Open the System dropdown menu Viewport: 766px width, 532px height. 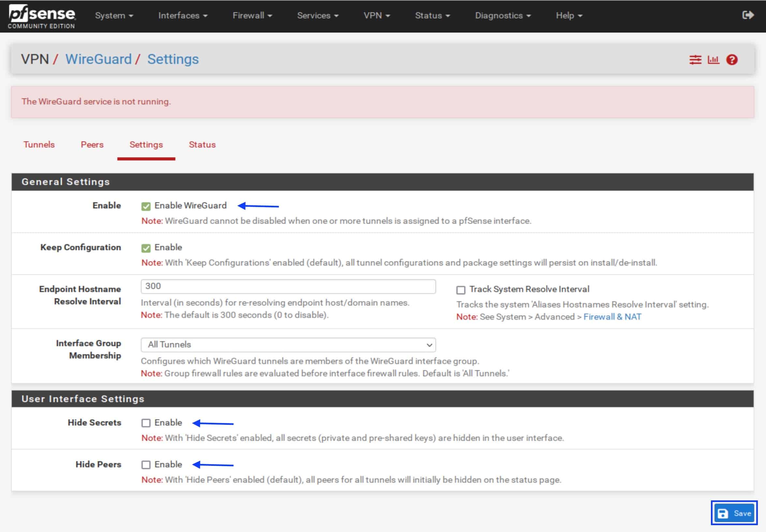tap(114, 15)
